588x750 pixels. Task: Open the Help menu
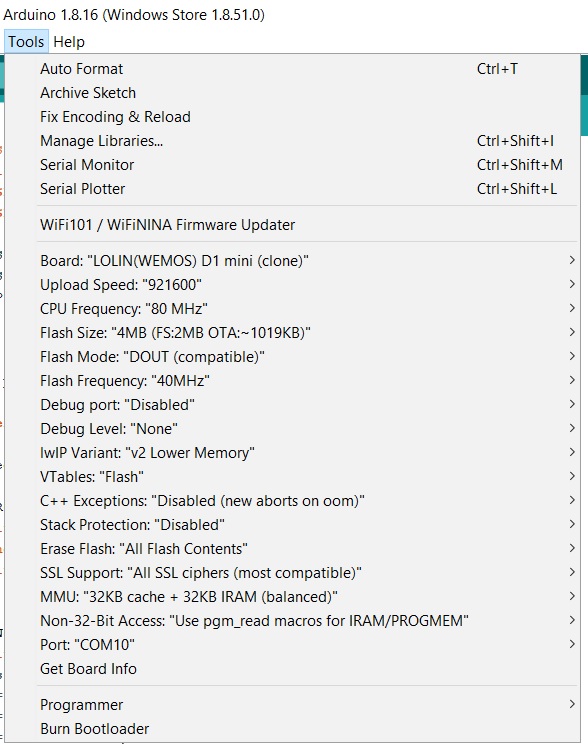(x=69, y=42)
